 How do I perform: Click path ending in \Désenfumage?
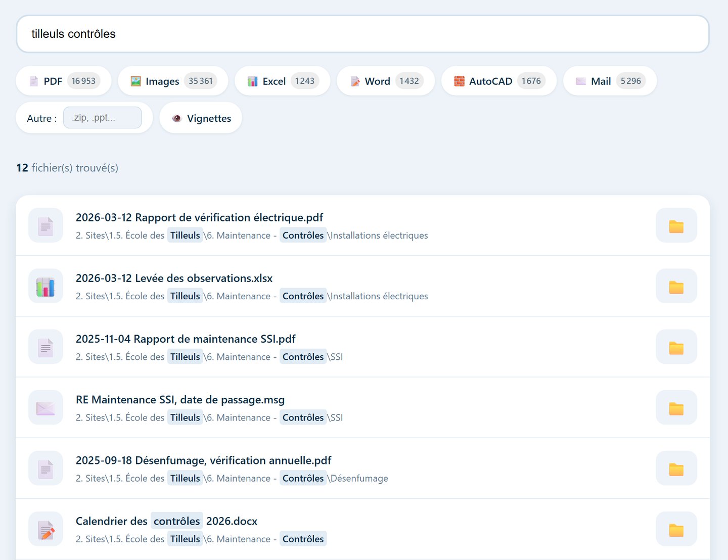tap(232, 478)
